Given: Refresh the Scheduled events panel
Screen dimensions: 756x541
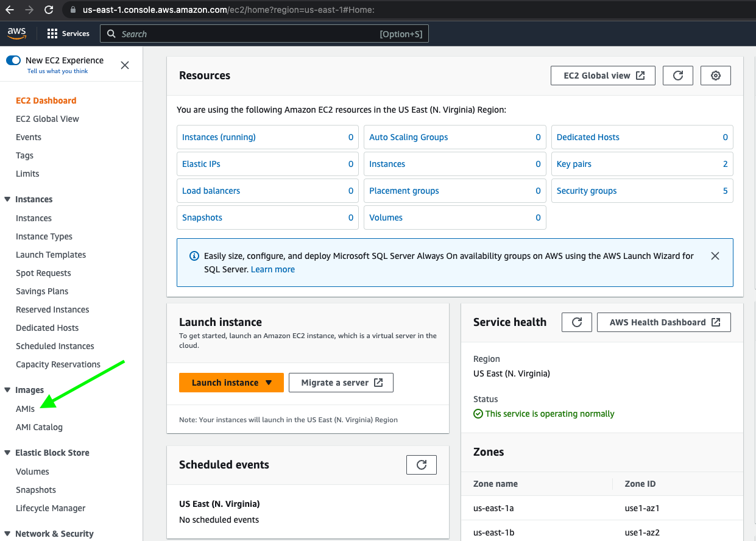Looking at the screenshot, I should click(x=421, y=465).
